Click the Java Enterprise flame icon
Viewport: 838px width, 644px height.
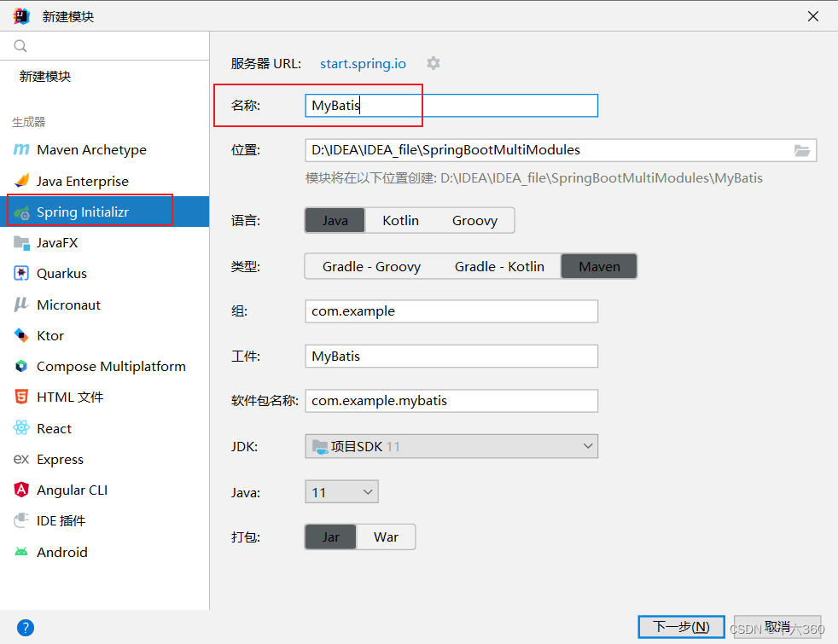21,181
